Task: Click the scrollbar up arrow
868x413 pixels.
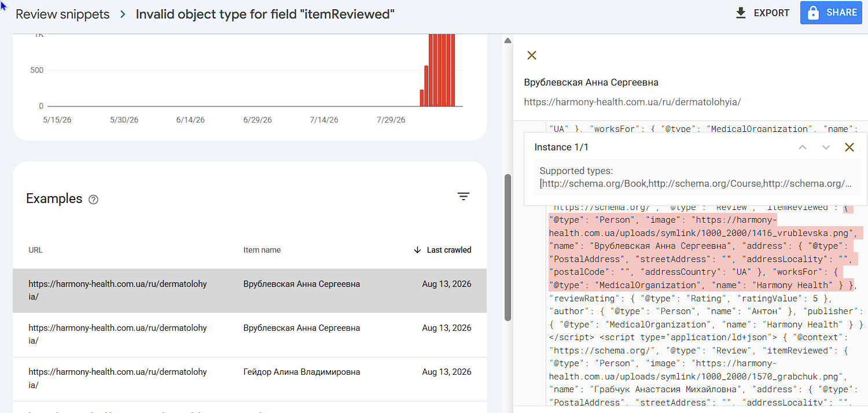Action: (x=507, y=40)
